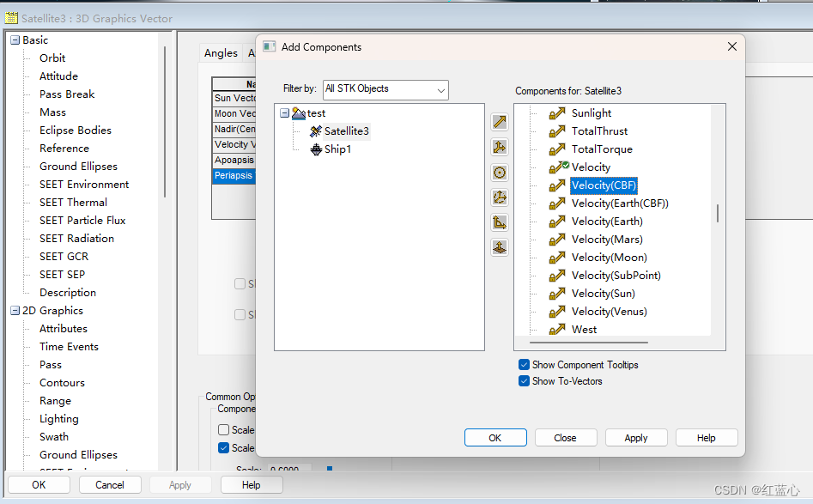Click the TotalTorque vector icon
This screenshot has width=813, height=504.
click(557, 149)
